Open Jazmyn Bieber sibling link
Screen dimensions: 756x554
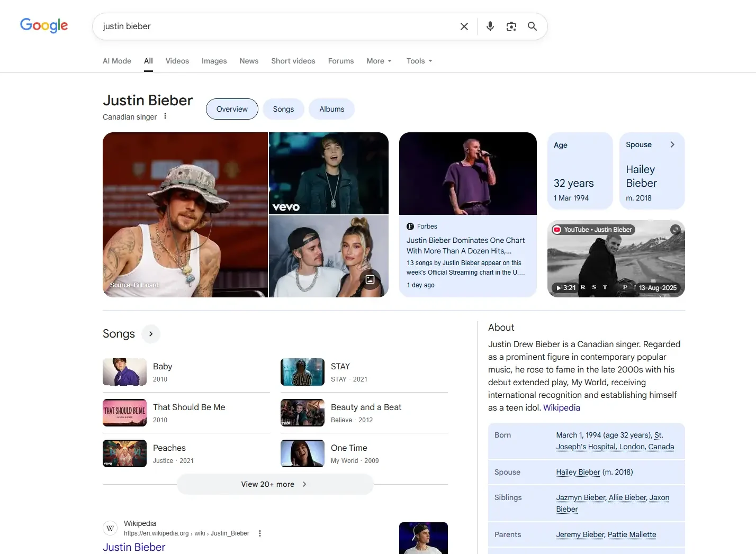580,497
